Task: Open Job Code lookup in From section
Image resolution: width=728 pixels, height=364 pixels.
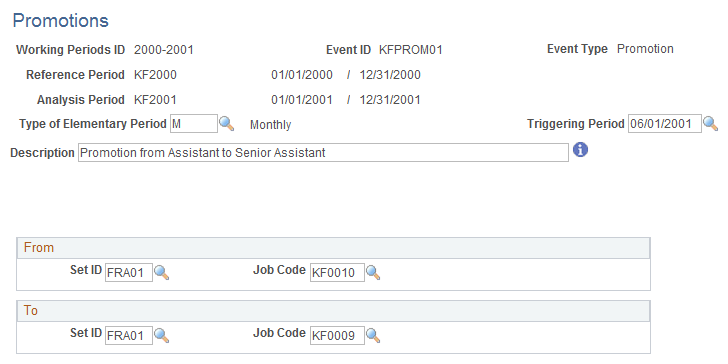Action: (x=373, y=273)
